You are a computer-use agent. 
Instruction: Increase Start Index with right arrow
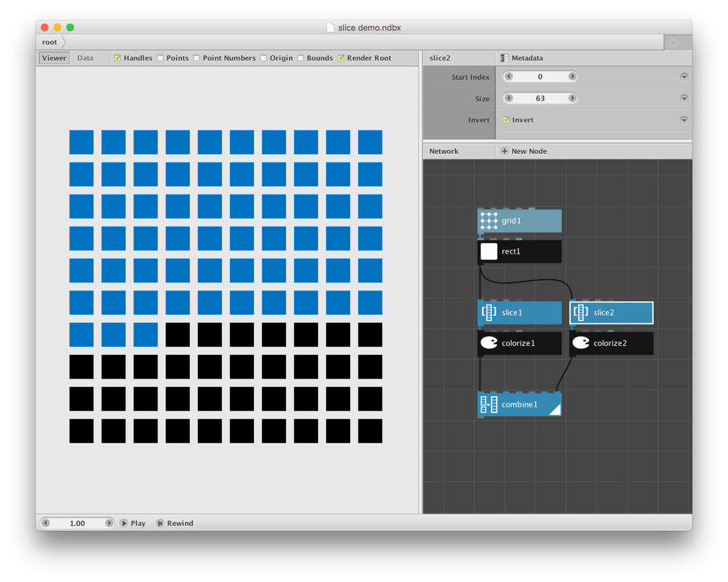point(572,76)
